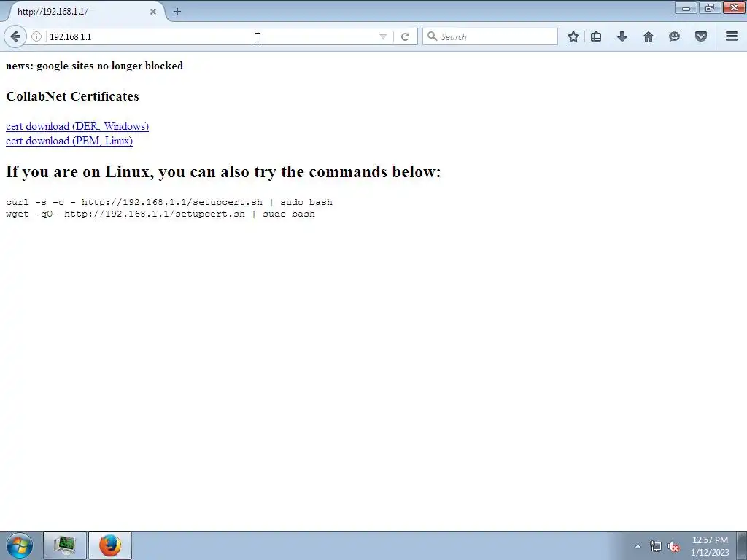Open the muted volume tray icon
The width and height of the screenshot is (747, 560).
[x=673, y=547]
